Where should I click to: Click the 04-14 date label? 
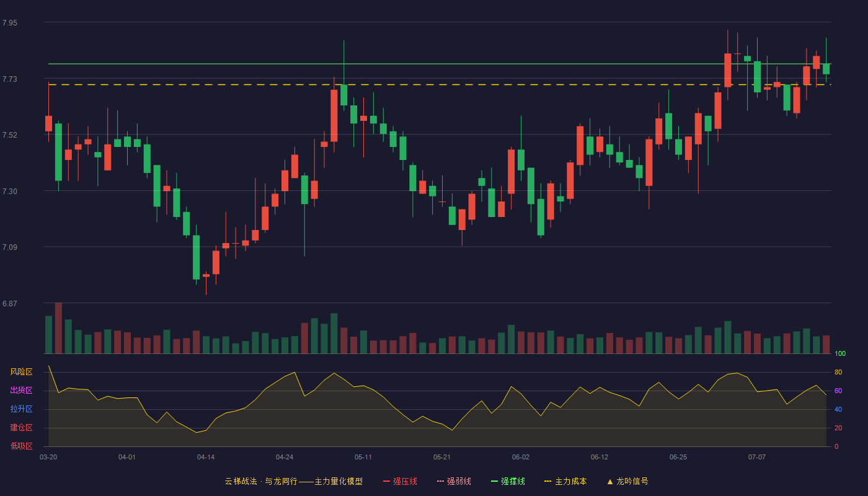coord(206,457)
